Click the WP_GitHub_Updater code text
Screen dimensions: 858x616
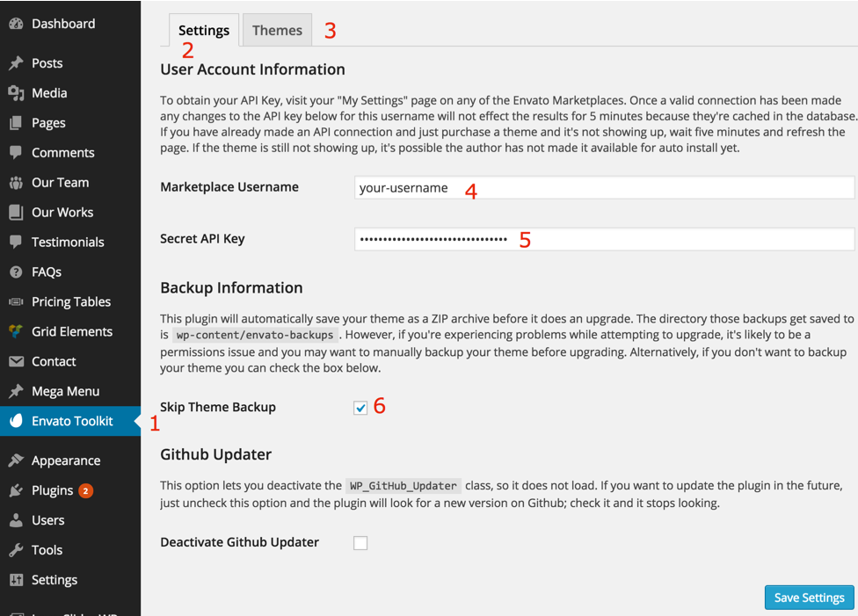tap(404, 486)
